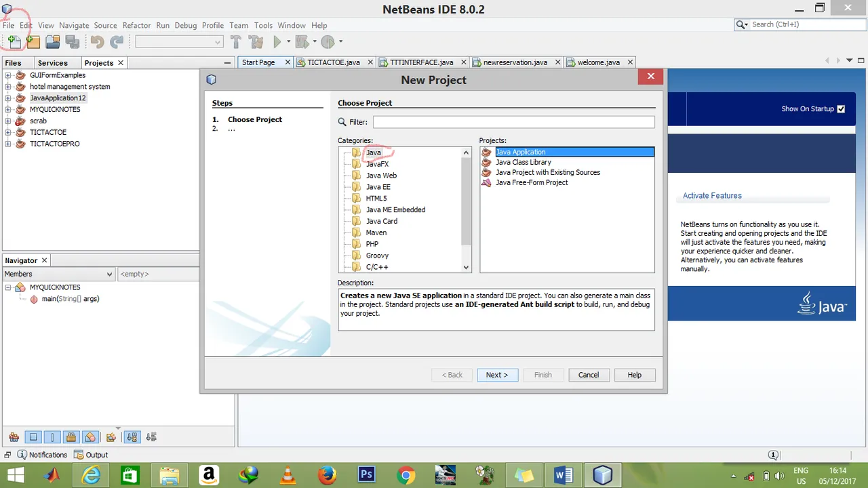Viewport: 868px width, 488px height.
Task: Open the Output window button
Action: [x=91, y=455]
